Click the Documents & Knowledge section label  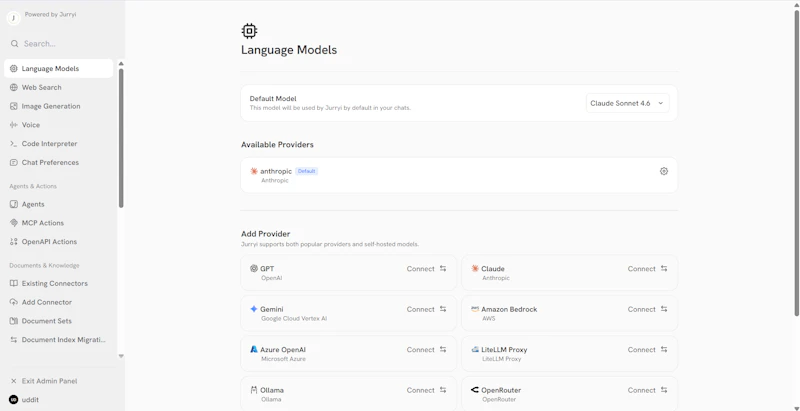click(44, 266)
